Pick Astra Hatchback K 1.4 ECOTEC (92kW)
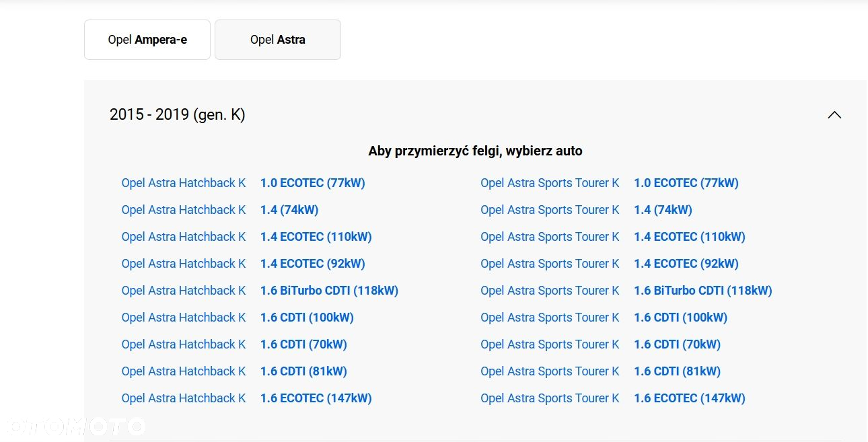 tap(244, 264)
